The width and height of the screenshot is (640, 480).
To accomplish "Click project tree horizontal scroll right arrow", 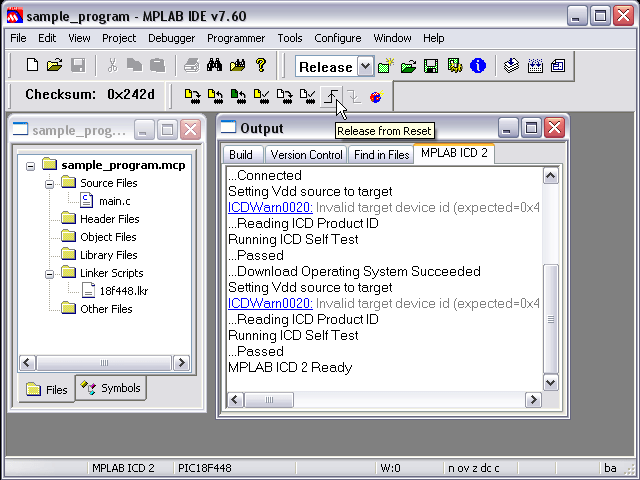I will [x=181, y=362].
